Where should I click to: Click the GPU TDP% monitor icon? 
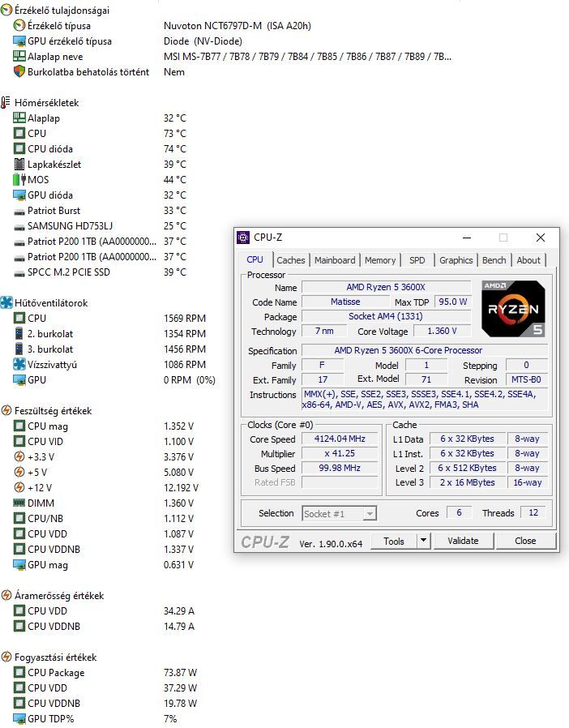(x=19, y=719)
